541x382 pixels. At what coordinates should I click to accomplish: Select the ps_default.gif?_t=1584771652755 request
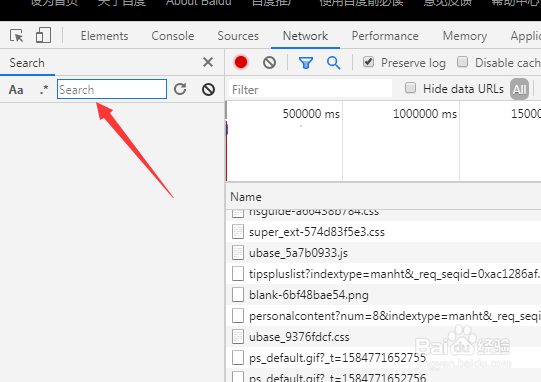[384, 358]
